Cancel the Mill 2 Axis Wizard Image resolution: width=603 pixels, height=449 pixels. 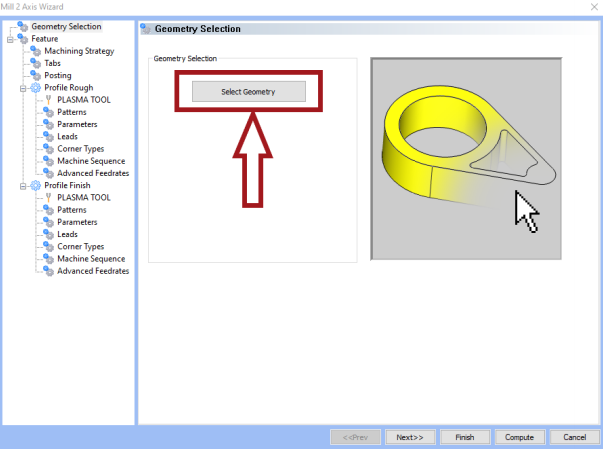(575, 437)
